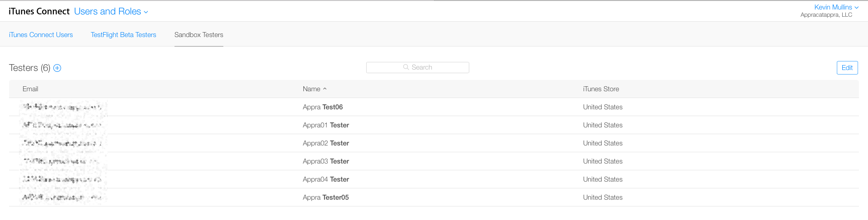Click the Name column sort arrow
This screenshot has width=868, height=220.
pyautogui.click(x=325, y=89)
